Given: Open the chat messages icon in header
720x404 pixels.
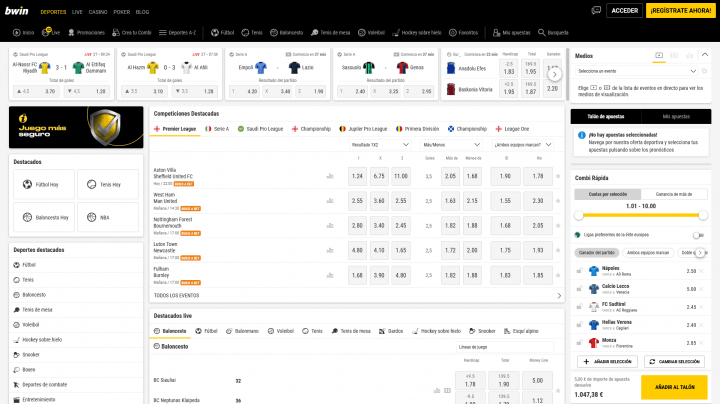Looking at the screenshot, I should 596,10.
